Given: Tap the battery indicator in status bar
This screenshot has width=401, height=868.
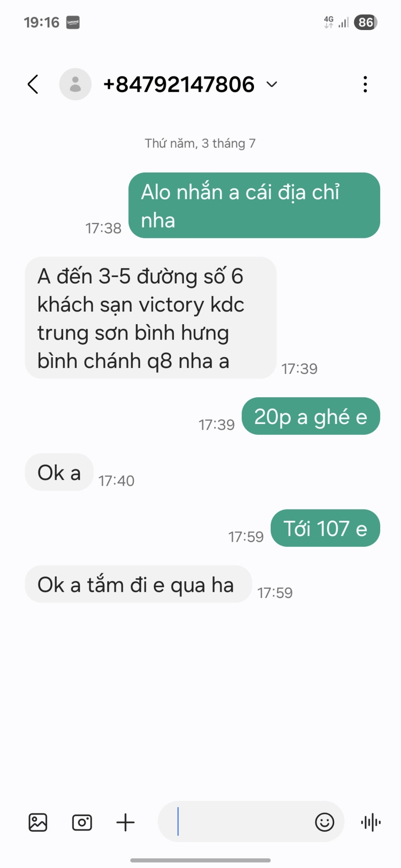Looking at the screenshot, I should [x=365, y=22].
